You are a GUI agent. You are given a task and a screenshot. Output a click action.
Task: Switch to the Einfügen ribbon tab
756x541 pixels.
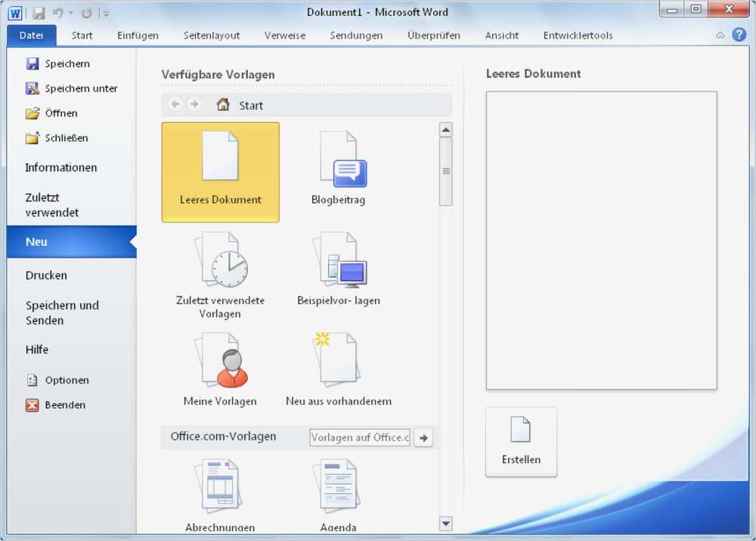138,35
